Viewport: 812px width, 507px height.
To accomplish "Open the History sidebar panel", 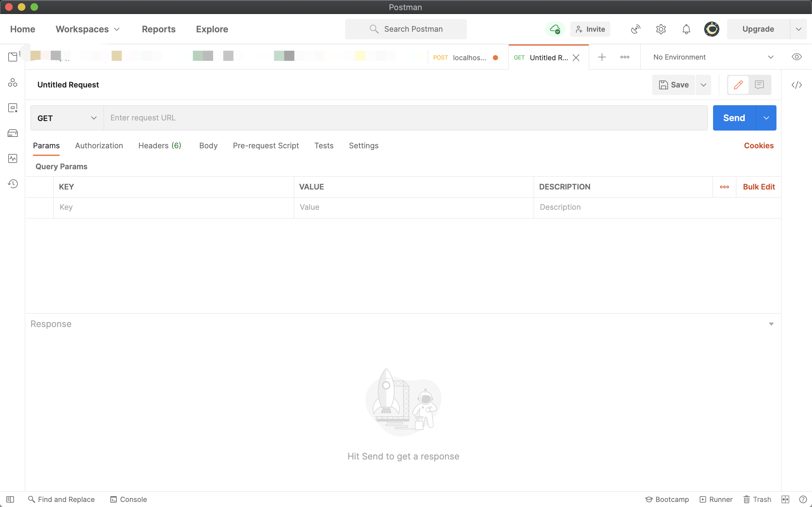I will pos(13,184).
